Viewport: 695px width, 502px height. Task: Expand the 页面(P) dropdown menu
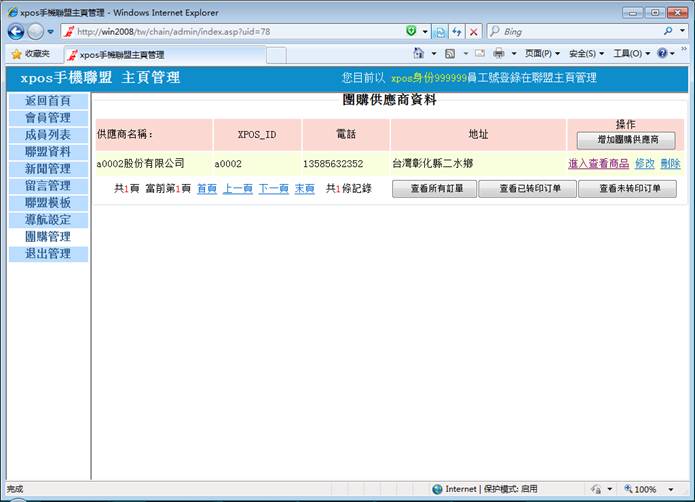[x=543, y=54]
